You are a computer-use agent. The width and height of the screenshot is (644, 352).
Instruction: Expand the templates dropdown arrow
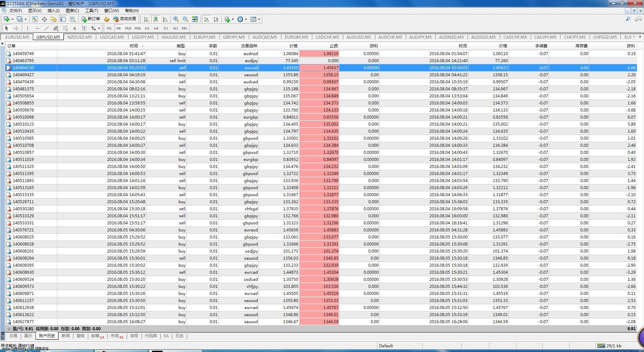click(259, 19)
